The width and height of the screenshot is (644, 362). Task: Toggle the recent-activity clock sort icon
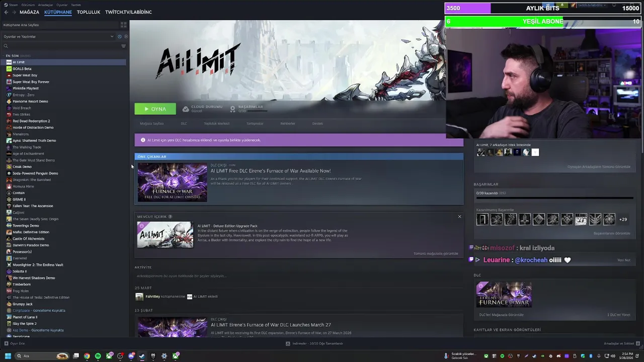point(119,36)
